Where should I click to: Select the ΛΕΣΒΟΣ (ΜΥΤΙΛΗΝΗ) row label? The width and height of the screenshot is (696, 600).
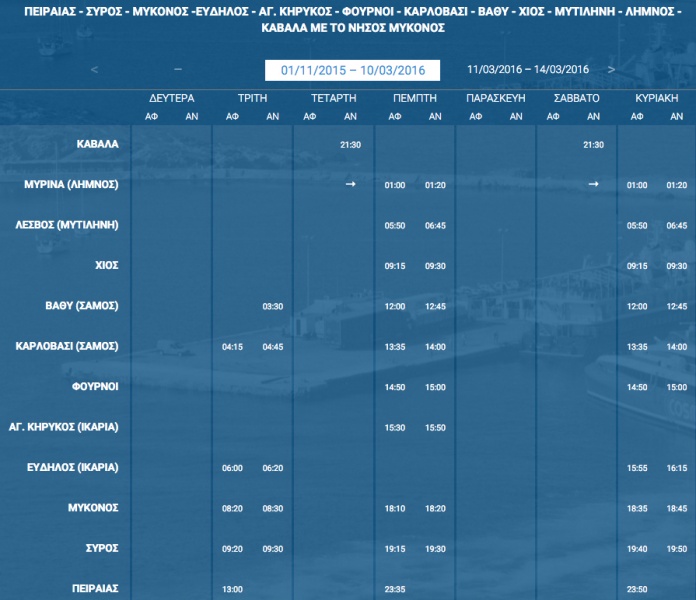point(67,225)
